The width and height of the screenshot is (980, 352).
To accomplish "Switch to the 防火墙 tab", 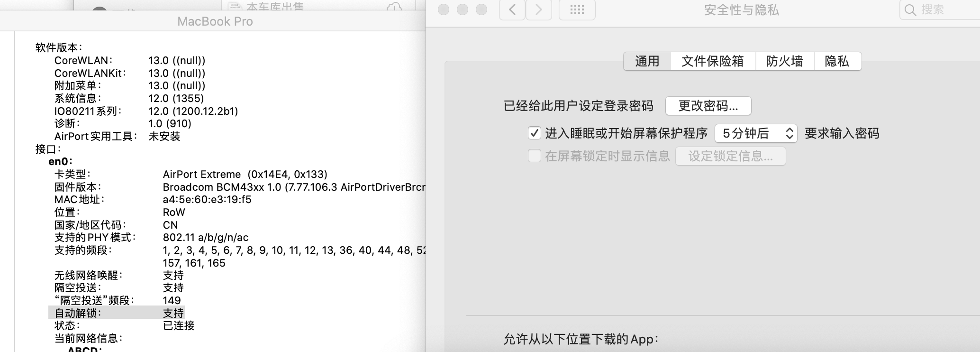I will pos(785,61).
